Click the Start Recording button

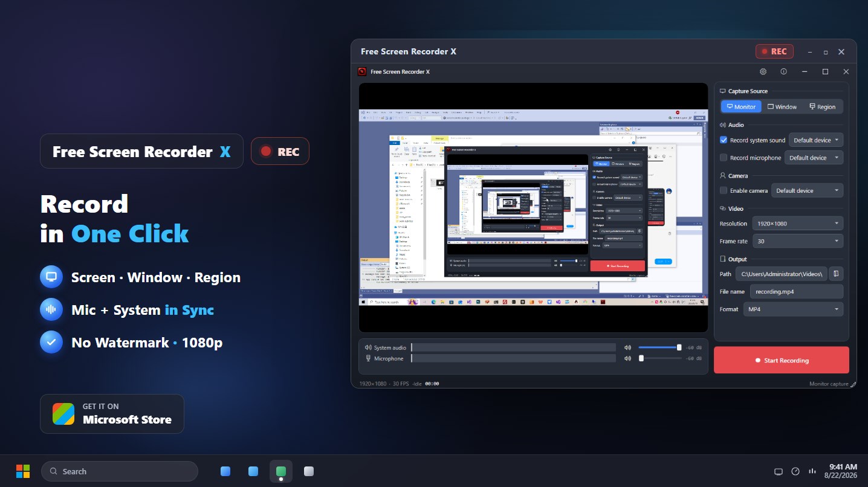(x=782, y=360)
